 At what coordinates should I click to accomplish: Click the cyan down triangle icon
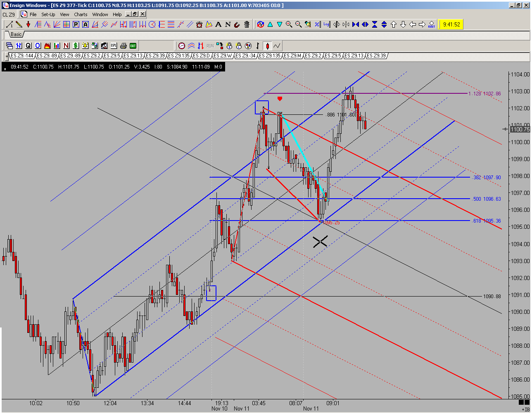(x=279, y=24)
